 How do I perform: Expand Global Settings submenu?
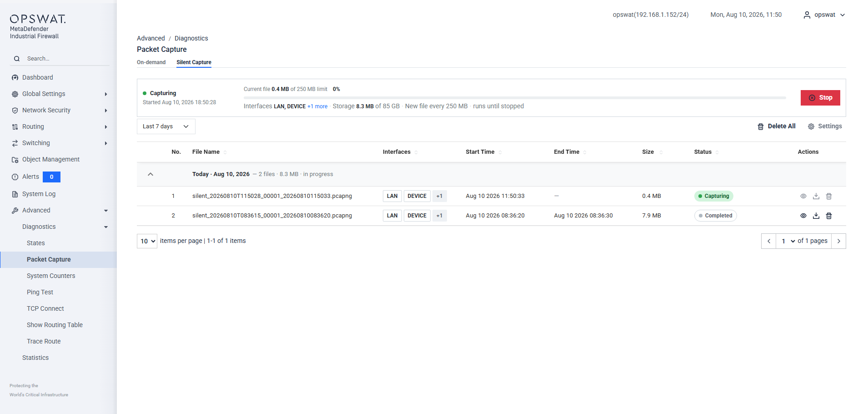[106, 94]
